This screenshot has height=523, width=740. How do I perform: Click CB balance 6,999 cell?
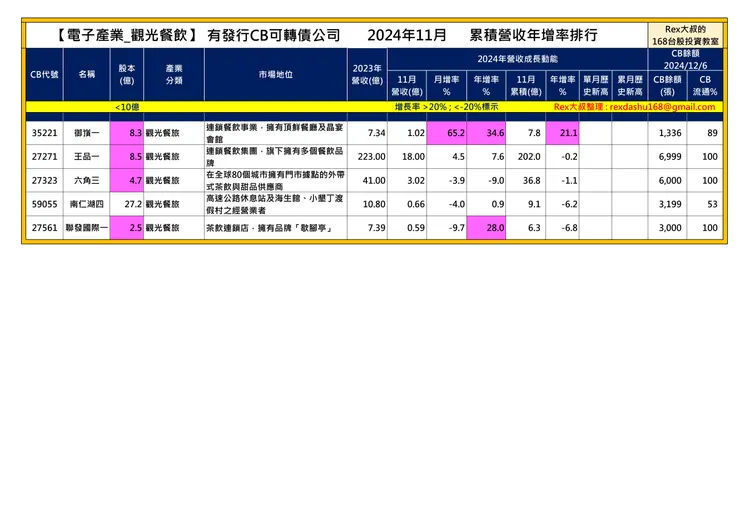(667, 156)
